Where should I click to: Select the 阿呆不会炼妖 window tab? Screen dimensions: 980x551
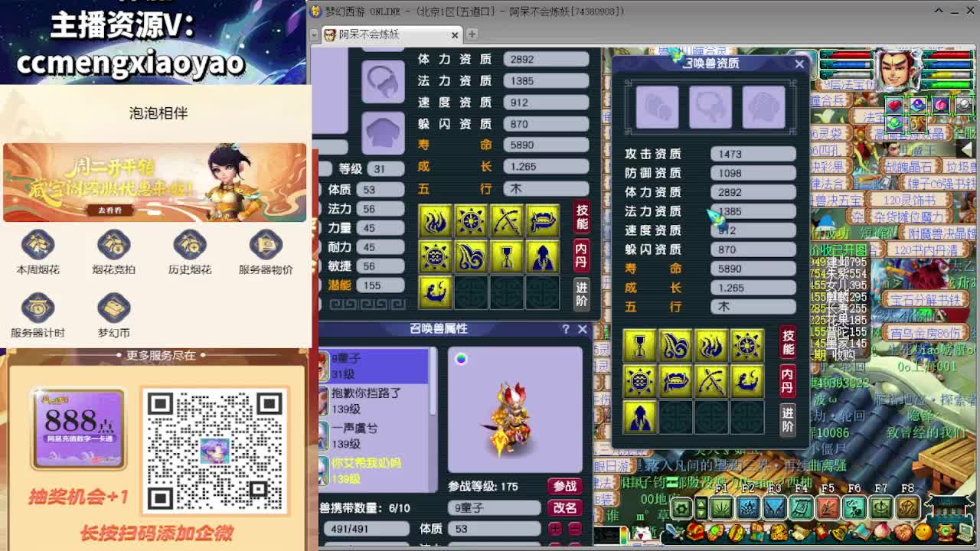391,34
